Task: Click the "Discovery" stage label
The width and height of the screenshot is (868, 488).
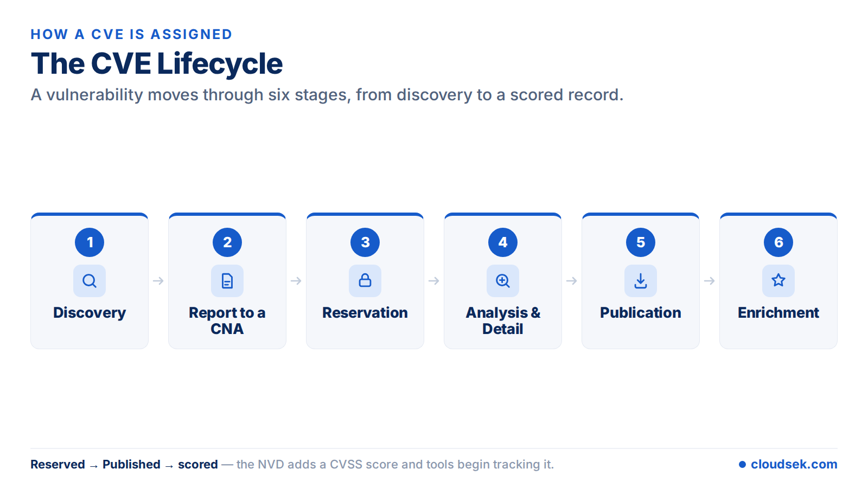Action: pos(90,313)
